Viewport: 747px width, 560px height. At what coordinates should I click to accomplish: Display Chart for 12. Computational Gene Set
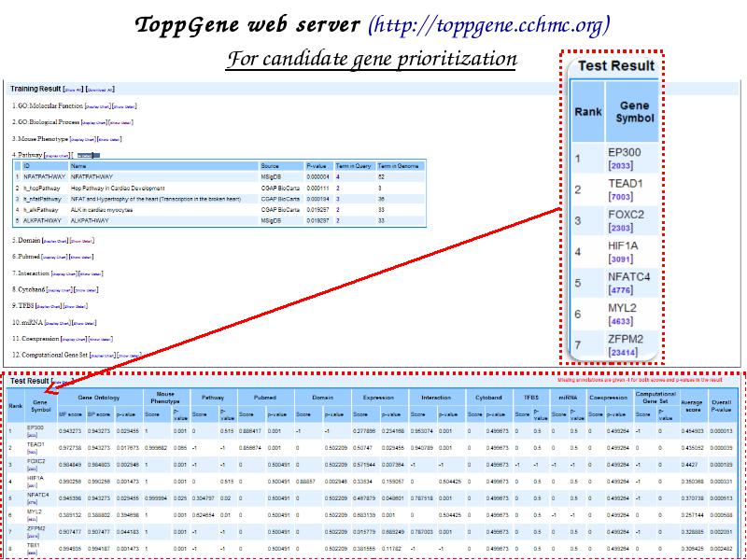[x=104, y=356]
